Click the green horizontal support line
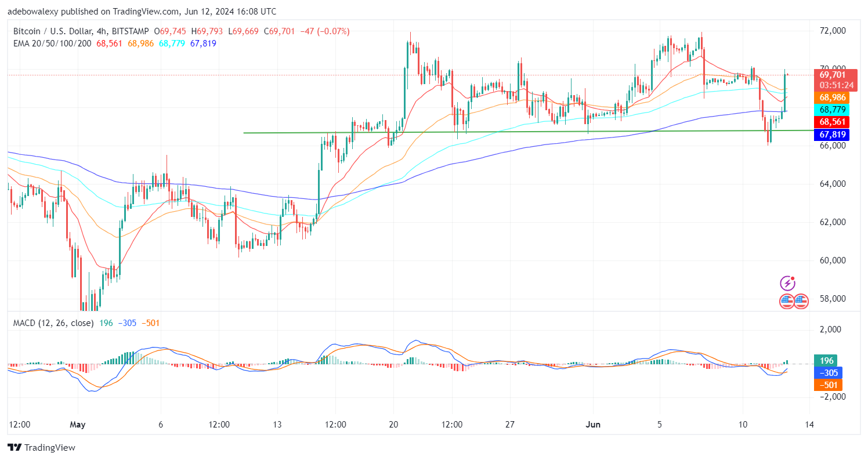Screen dimensions: 868x460 [528, 132]
